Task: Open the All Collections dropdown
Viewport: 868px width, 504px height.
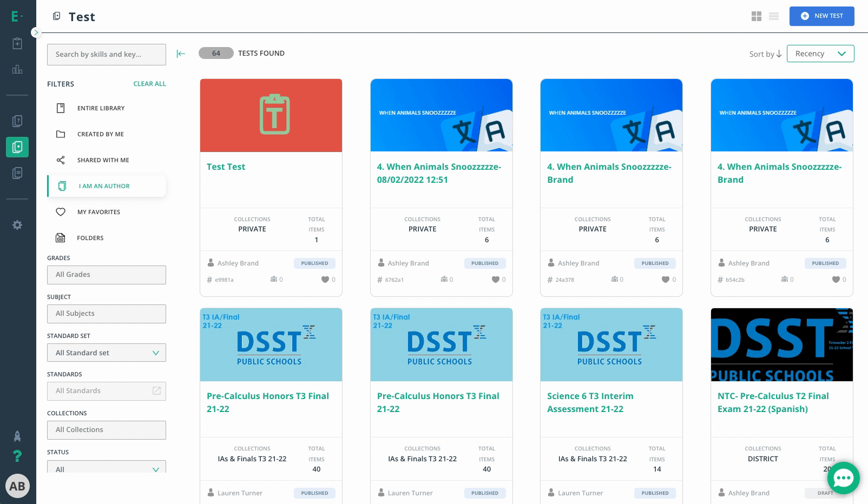Action: point(107,430)
